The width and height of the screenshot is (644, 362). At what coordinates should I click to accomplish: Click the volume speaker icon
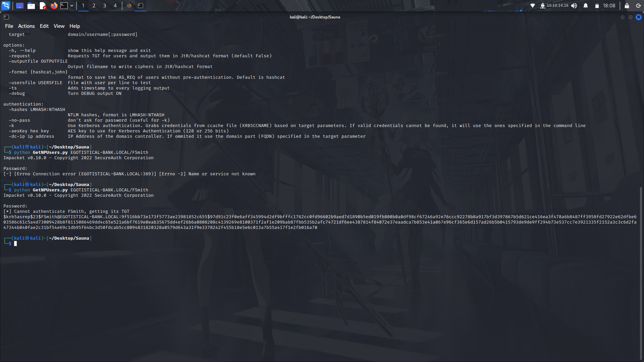click(x=574, y=5)
